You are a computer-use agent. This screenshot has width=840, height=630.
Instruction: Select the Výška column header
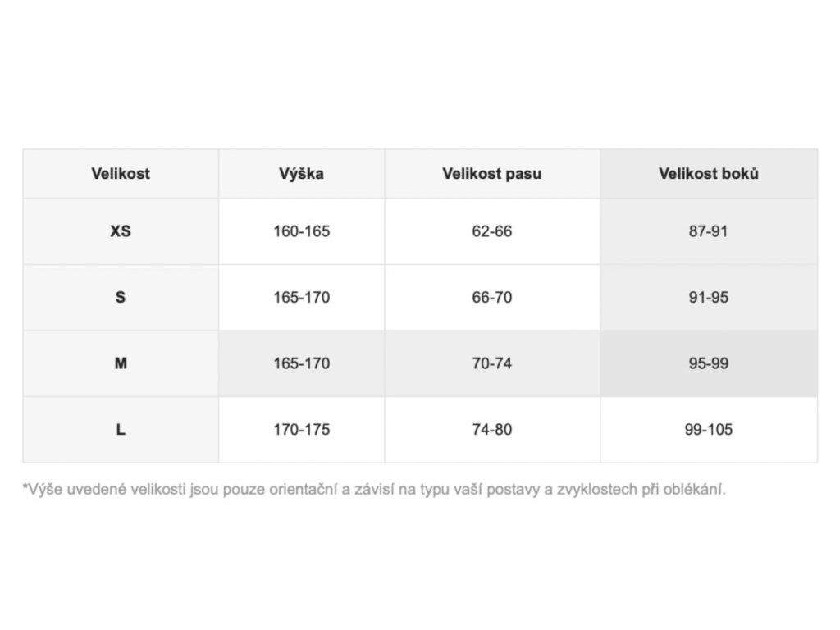[x=301, y=174]
